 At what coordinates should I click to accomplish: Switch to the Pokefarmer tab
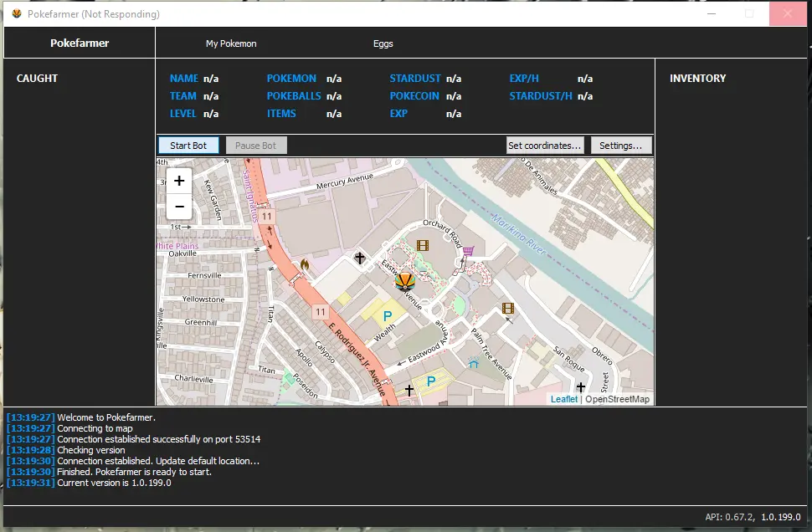[80, 43]
